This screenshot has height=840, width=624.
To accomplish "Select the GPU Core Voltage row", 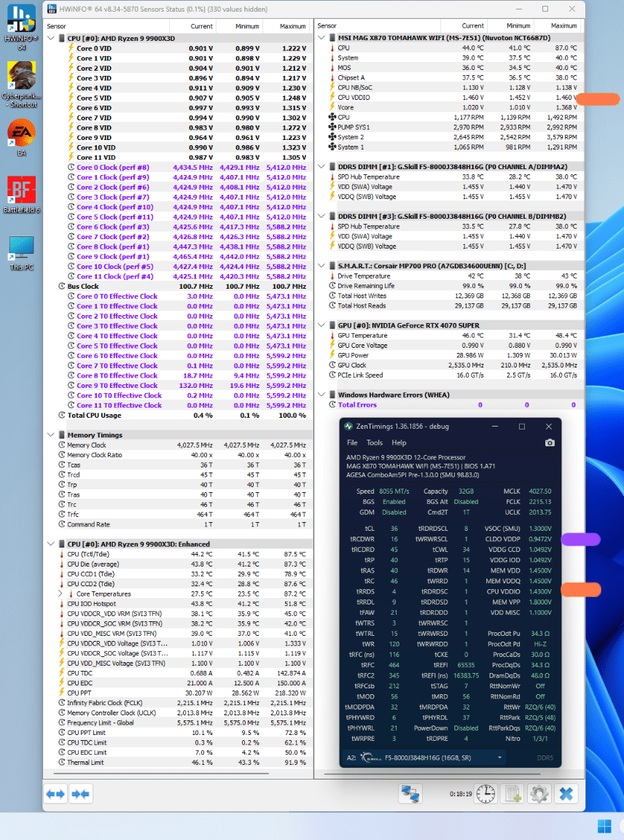I will [449, 346].
